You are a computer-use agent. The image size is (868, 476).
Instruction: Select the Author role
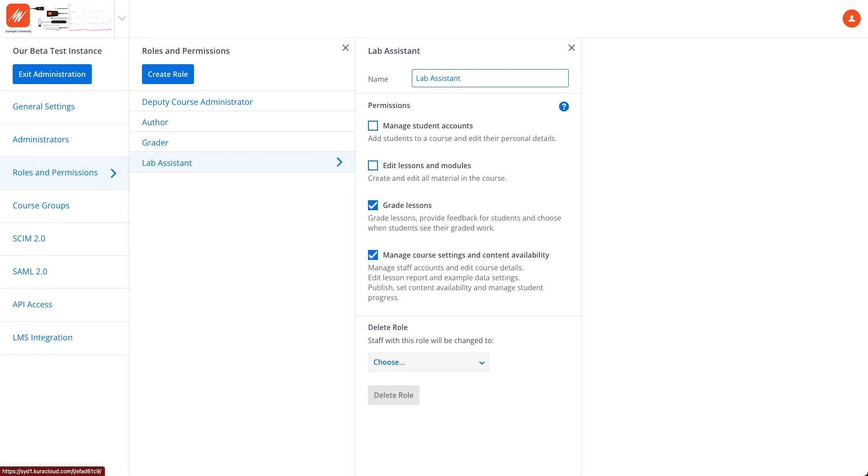[x=242, y=122]
